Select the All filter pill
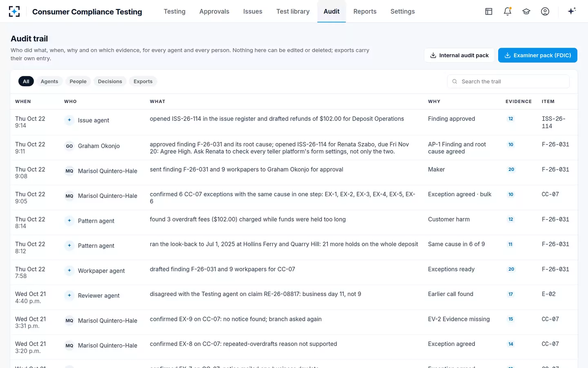 26,81
